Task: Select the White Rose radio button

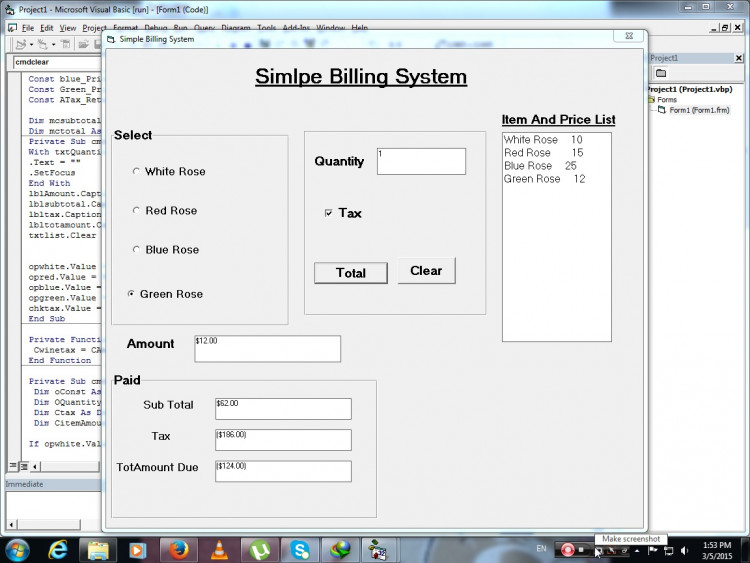Action: 136,171
